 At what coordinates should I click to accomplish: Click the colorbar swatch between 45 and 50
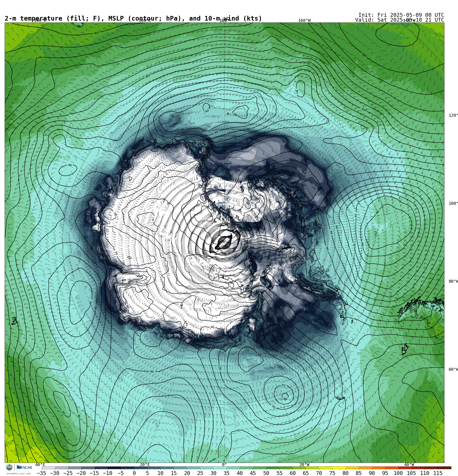tap(260, 468)
